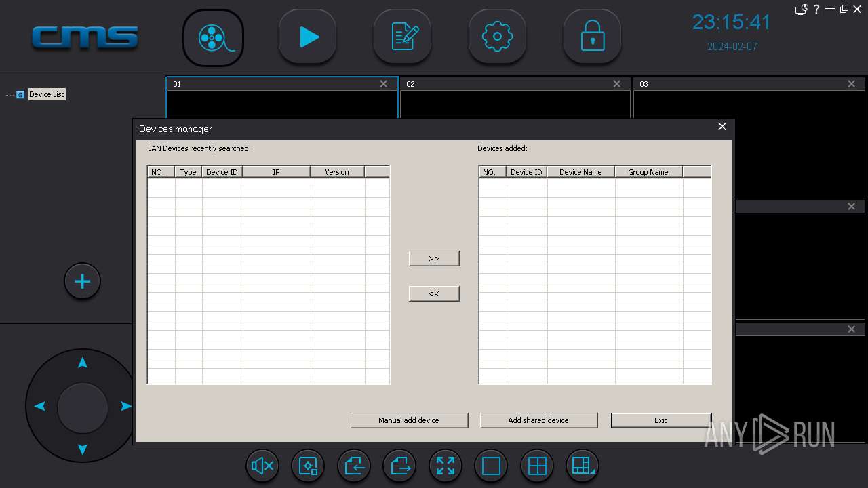This screenshot has height=488, width=868.
Task: Select four-window grid layout icon
Action: [538, 466]
